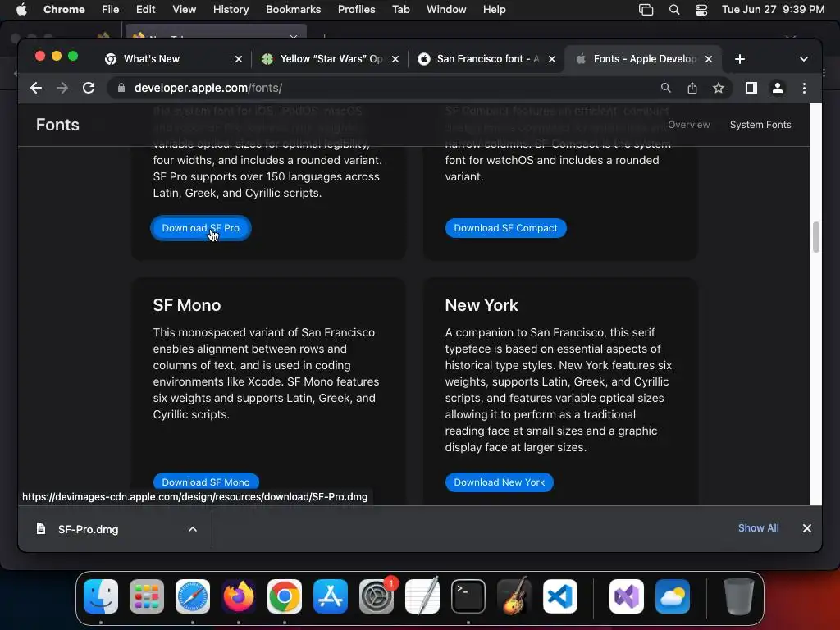This screenshot has width=840, height=630.
Task: Close the Fonts - Apple Developer tab
Action: [709, 59]
